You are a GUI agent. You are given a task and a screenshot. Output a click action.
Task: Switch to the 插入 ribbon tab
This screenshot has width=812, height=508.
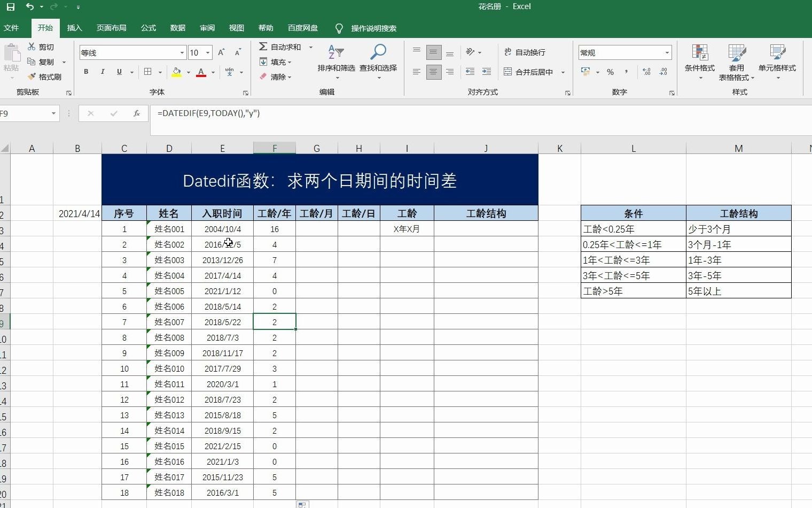pyautogui.click(x=74, y=28)
